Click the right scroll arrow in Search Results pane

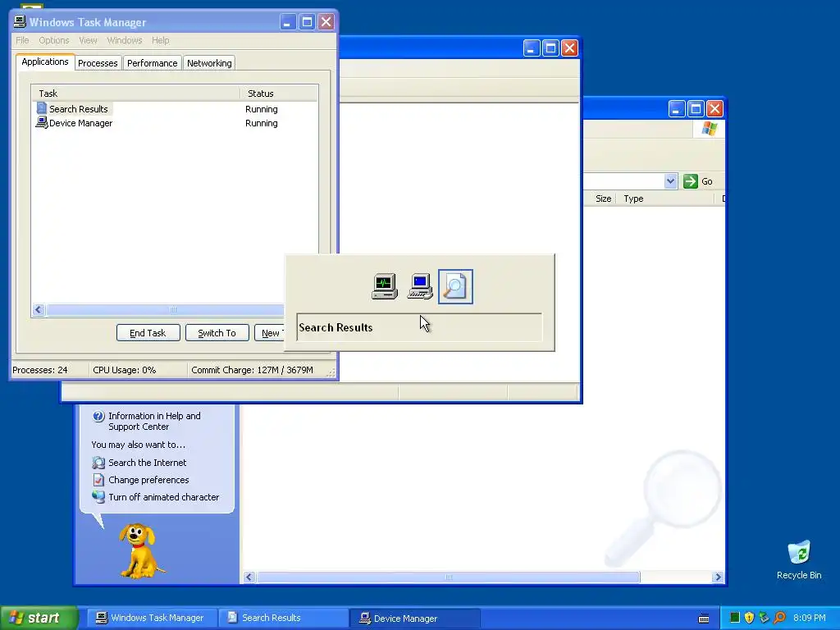(x=718, y=577)
